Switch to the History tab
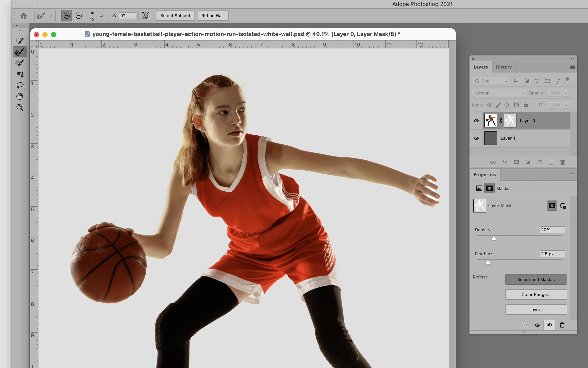The height and width of the screenshot is (368, 588). pos(504,67)
